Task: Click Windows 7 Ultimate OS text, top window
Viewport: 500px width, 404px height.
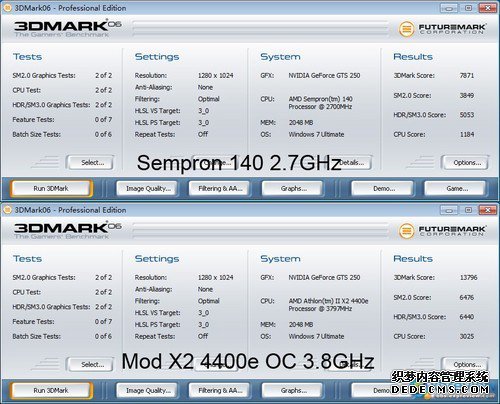Action: [x=316, y=134]
